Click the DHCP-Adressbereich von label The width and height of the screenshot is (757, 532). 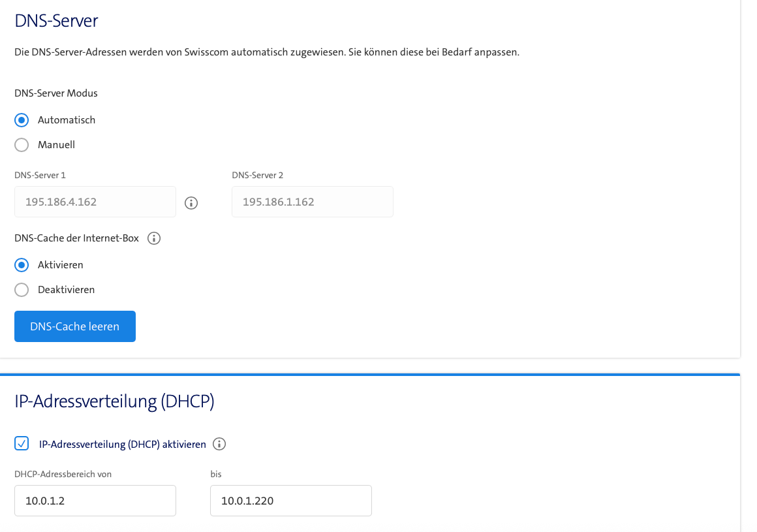coord(63,474)
